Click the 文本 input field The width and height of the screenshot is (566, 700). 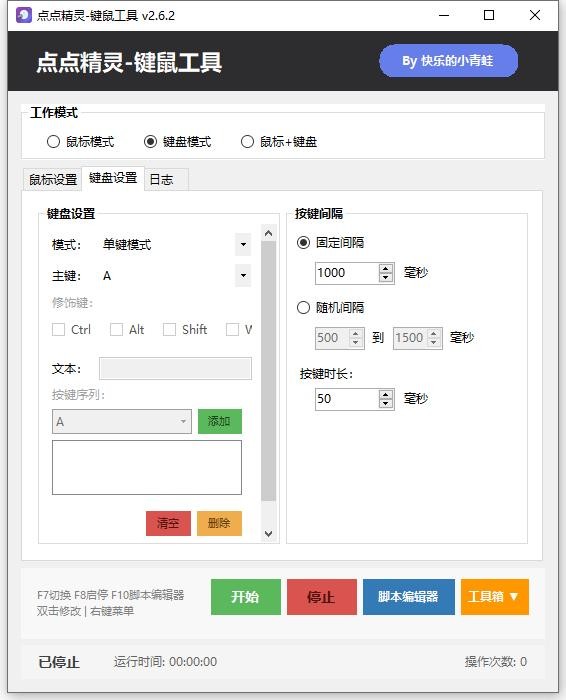coord(175,369)
